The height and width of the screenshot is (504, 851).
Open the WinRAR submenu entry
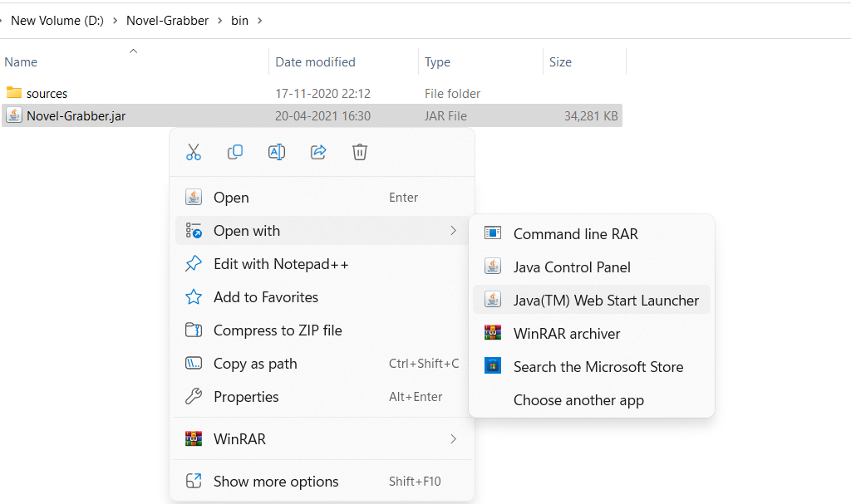[322, 438]
